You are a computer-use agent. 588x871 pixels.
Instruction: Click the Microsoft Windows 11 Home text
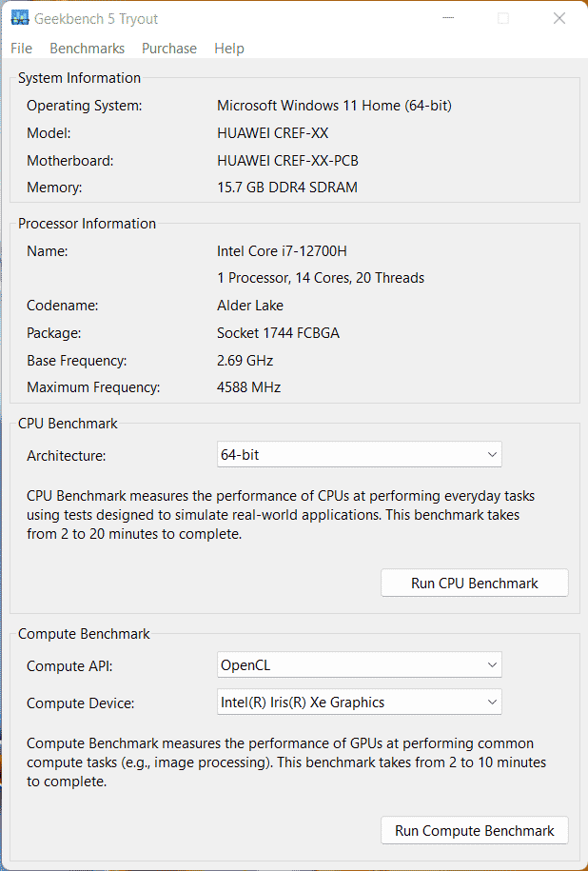334,106
